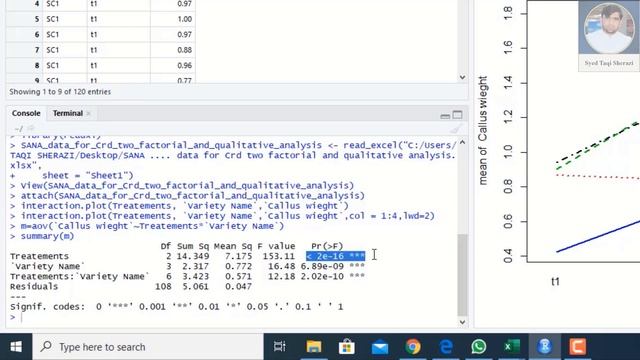Click the 't1' x-axis label on plot
Viewport: 640px width, 360px height.
(x=555, y=282)
